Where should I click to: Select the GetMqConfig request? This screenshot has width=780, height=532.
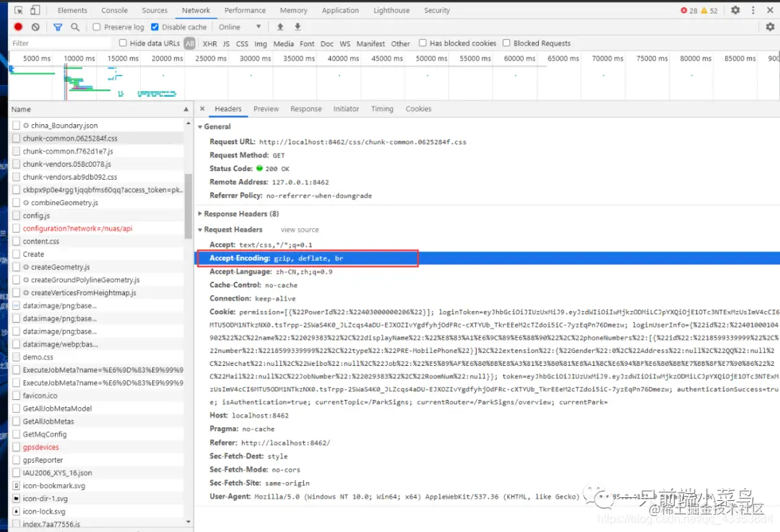click(45, 434)
